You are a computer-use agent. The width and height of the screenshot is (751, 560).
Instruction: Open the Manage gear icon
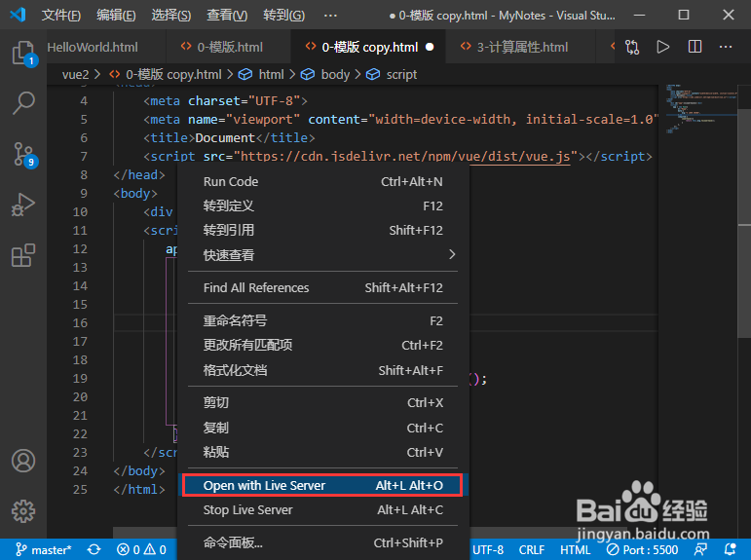tap(23, 511)
